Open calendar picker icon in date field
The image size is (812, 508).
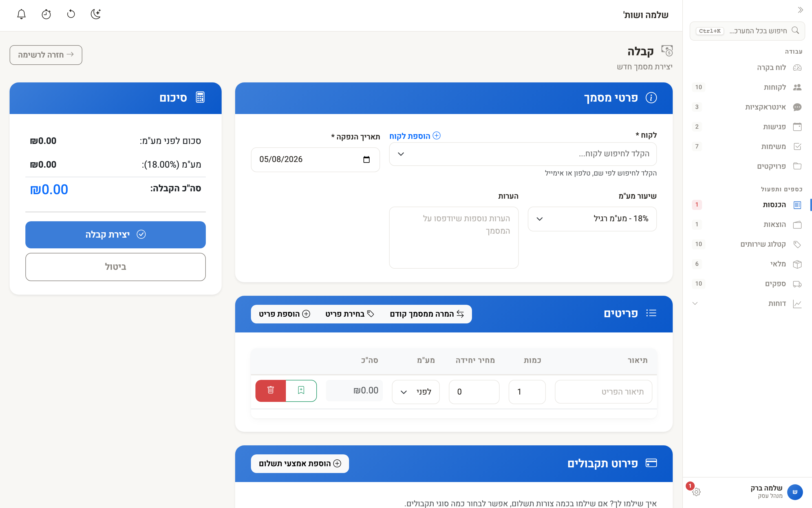[x=367, y=159]
